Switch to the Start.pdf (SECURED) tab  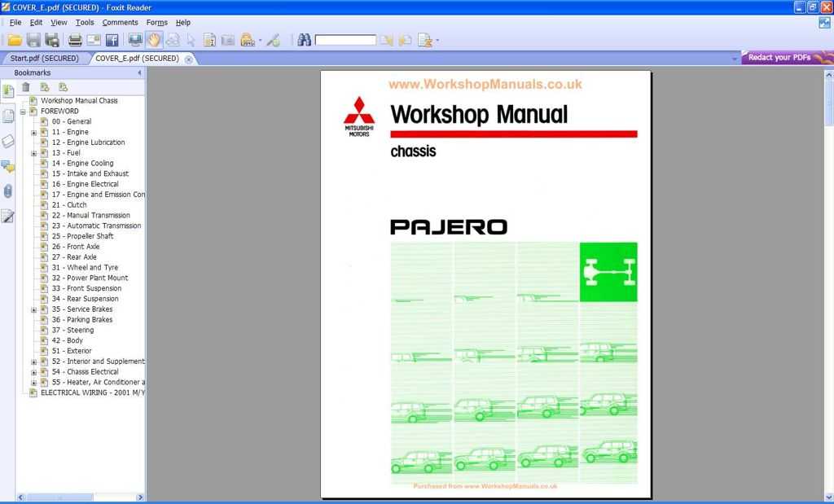tap(44, 59)
